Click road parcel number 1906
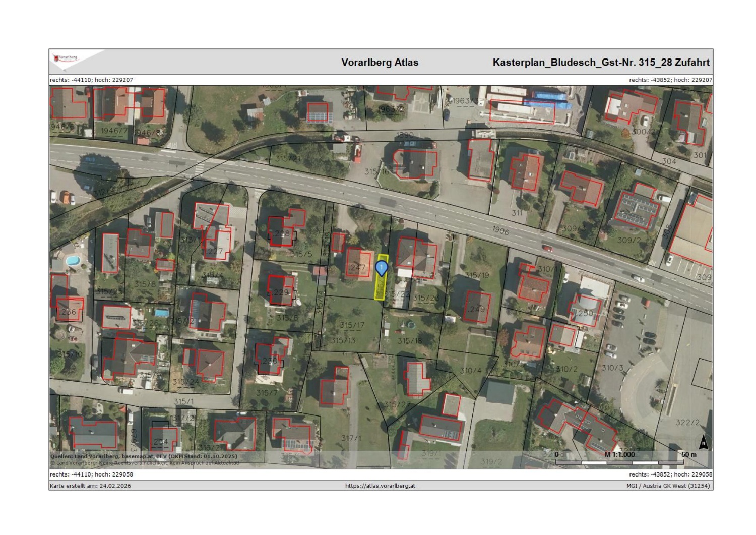Viewport: 756px width, 535px height. 500,230
